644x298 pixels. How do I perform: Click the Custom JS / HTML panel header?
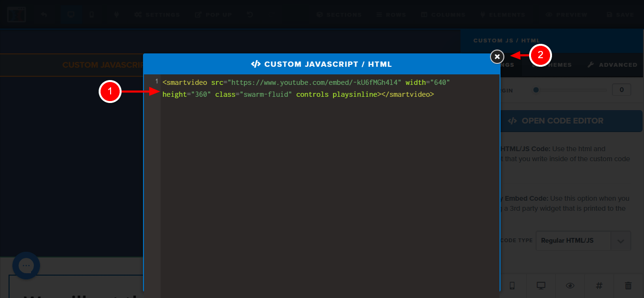(552, 41)
